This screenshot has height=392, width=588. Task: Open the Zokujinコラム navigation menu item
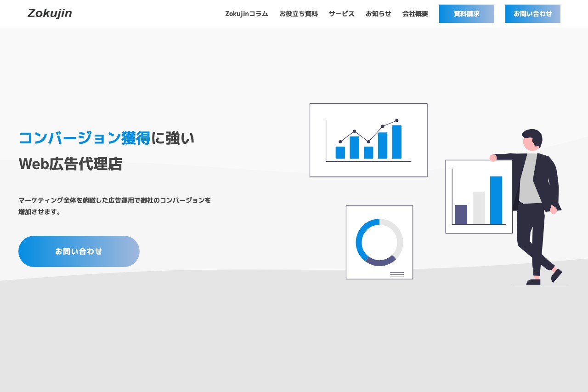coord(246,14)
